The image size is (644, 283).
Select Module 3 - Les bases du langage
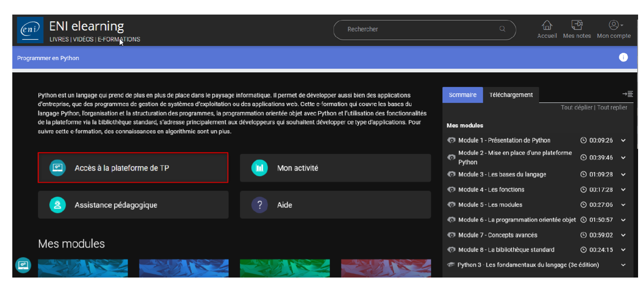[x=502, y=174]
